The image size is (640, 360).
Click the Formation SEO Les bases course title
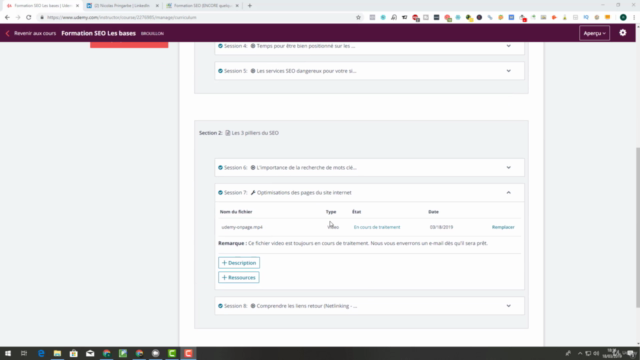(98, 33)
